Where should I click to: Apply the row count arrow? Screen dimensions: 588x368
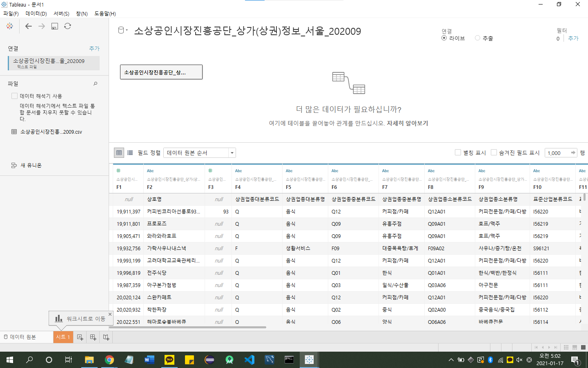point(573,153)
